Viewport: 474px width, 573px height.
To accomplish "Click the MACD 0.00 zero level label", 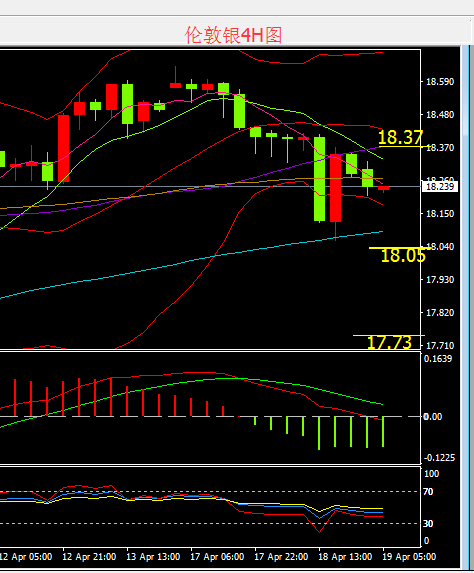I will click(433, 417).
